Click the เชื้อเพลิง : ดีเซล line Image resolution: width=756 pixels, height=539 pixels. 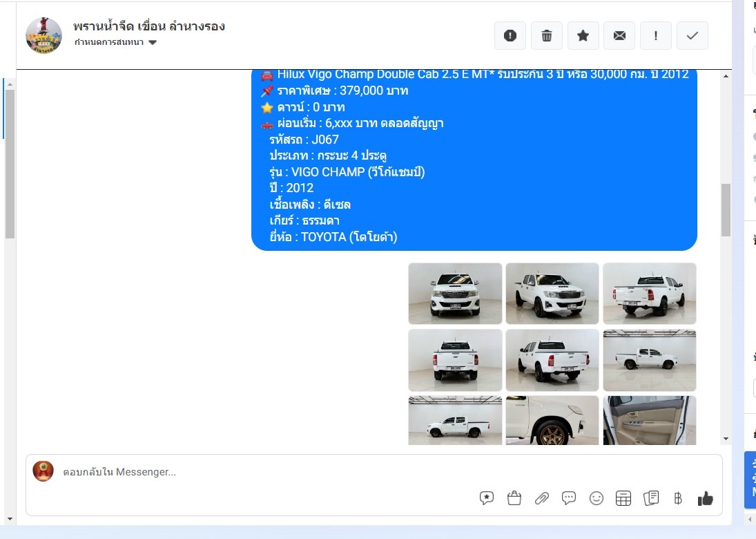coord(310,204)
